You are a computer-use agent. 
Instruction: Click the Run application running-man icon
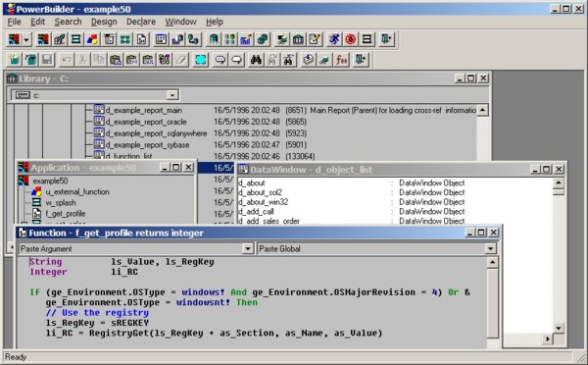334,39
